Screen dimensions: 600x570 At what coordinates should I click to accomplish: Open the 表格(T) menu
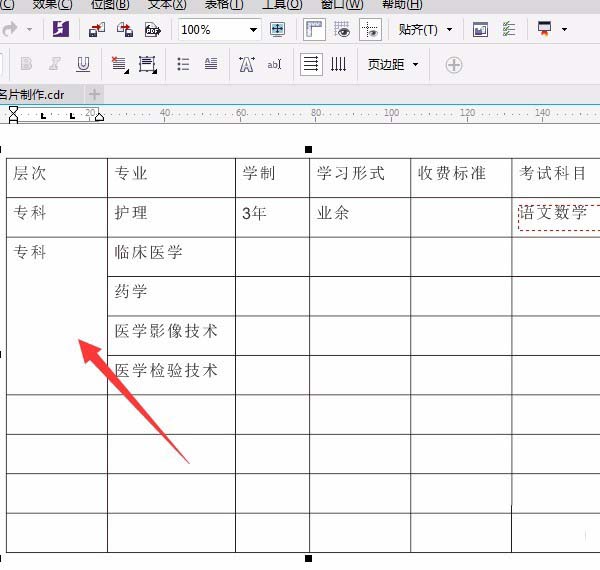224,4
